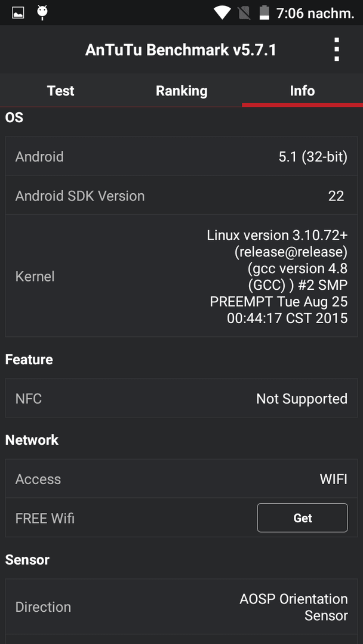Tap the AnTuTu Benchmark v5.7.1 title
363x644 pixels.
click(x=180, y=50)
